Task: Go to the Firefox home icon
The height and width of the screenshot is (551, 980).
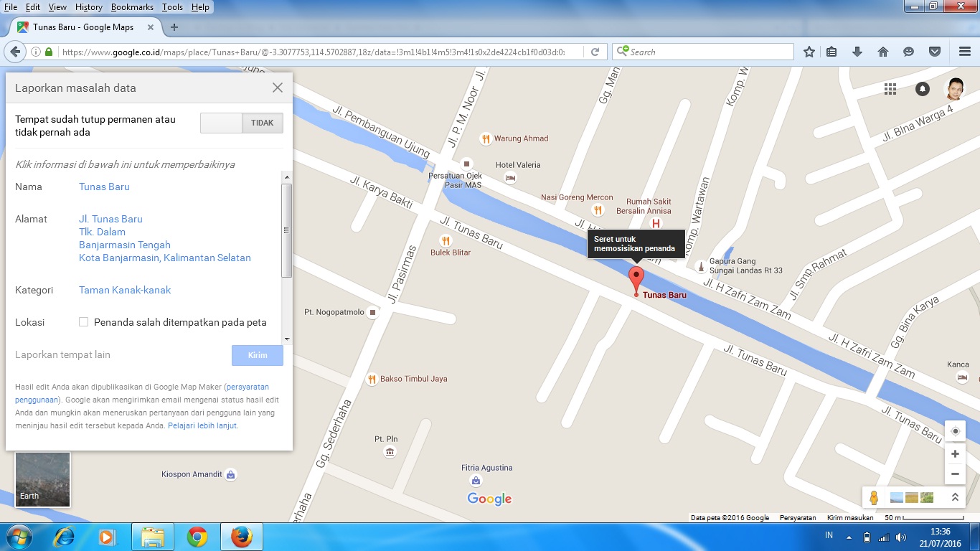Action: click(x=883, y=52)
